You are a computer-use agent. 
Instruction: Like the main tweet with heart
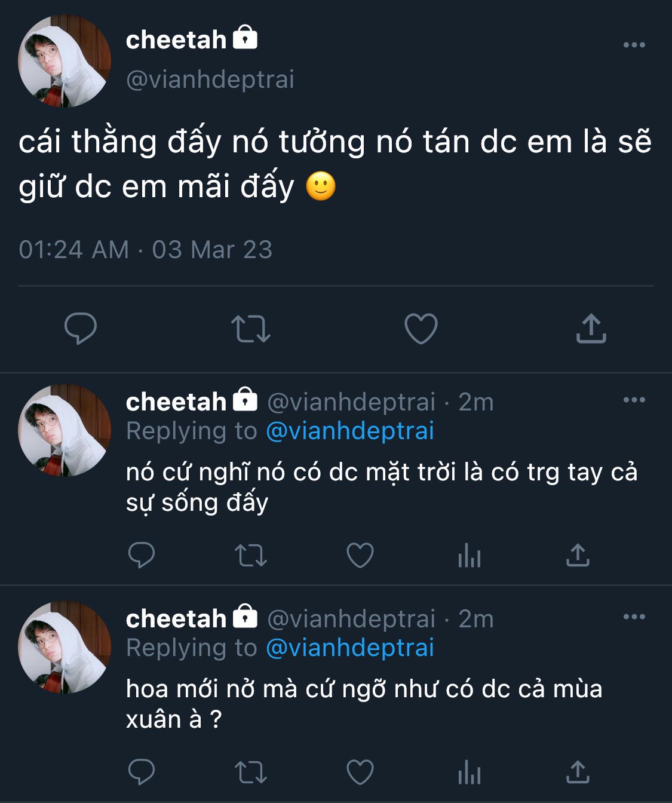point(421,328)
